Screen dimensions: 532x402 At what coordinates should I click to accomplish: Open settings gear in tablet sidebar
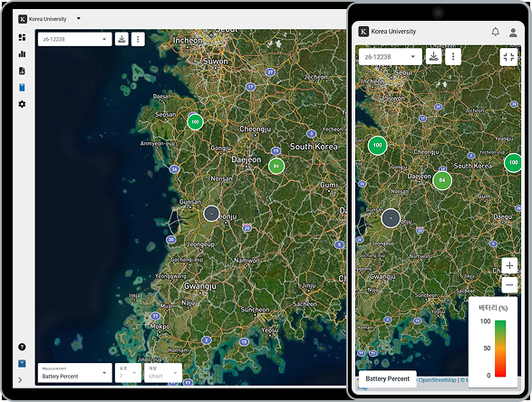coord(22,104)
